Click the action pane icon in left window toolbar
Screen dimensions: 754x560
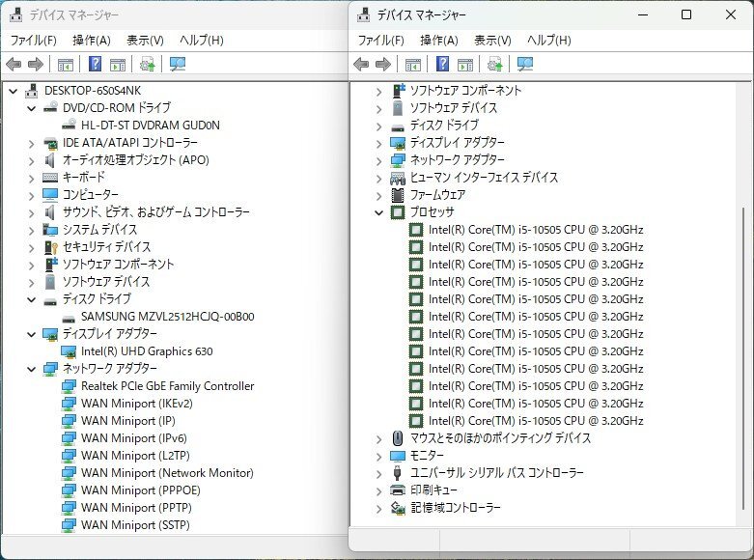point(118,65)
